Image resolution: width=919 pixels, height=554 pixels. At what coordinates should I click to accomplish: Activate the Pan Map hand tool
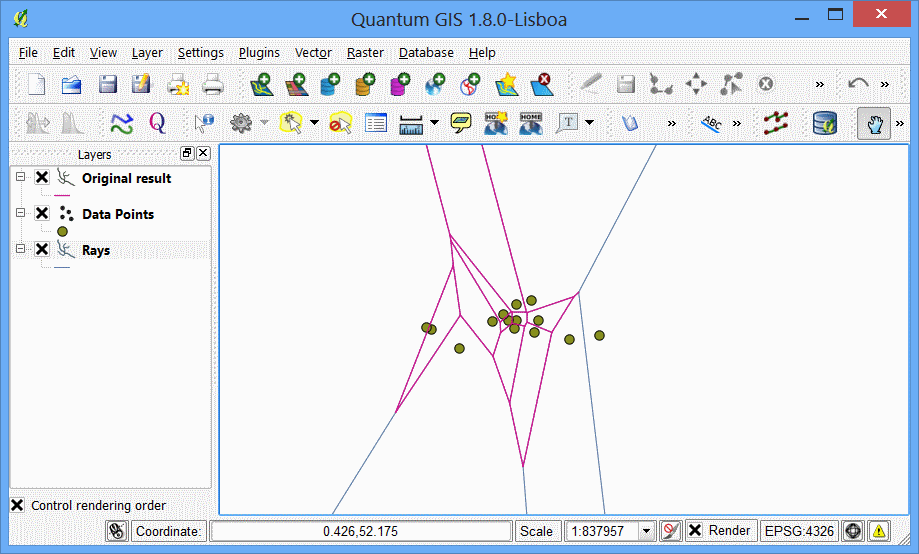tap(874, 123)
